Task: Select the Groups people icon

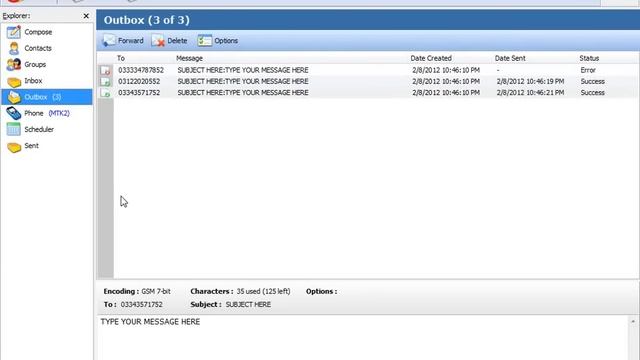Action: click(13, 64)
